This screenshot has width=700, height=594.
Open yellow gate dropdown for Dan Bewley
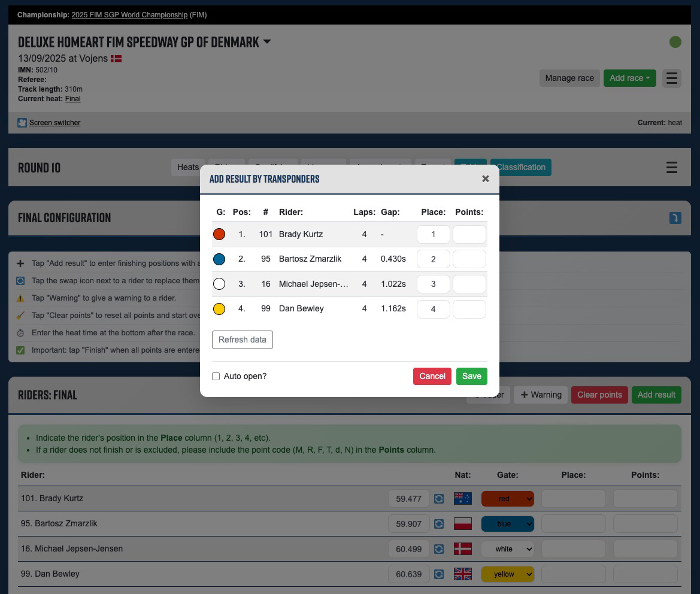point(507,574)
